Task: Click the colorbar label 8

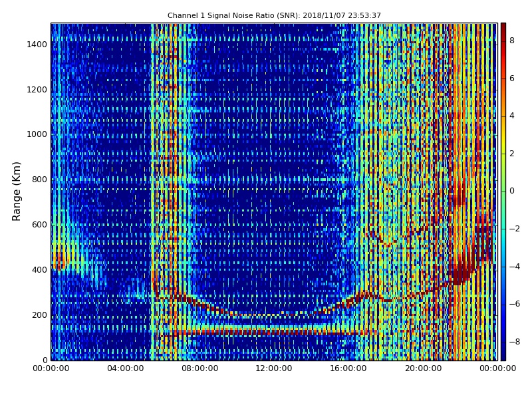Action: (x=512, y=41)
